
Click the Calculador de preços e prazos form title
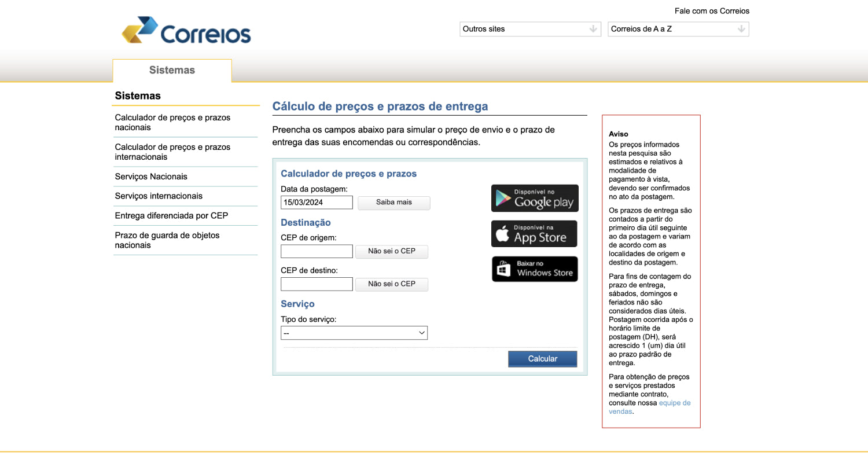pos(348,174)
